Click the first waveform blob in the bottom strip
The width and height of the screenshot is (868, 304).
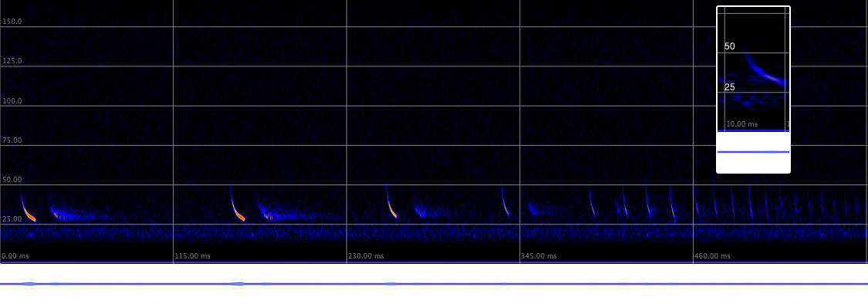coord(29,284)
